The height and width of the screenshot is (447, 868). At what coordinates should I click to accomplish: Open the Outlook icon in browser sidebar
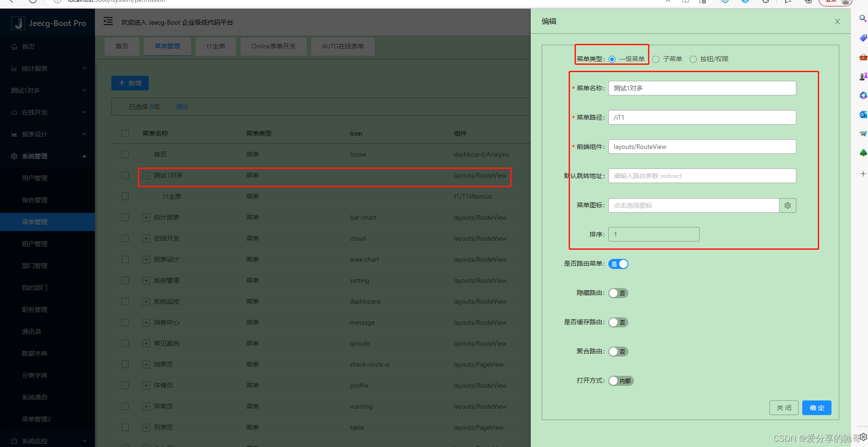pyautogui.click(x=863, y=114)
